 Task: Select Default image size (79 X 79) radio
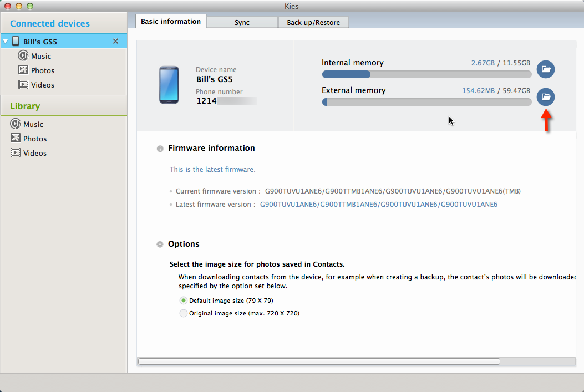click(x=183, y=301)
